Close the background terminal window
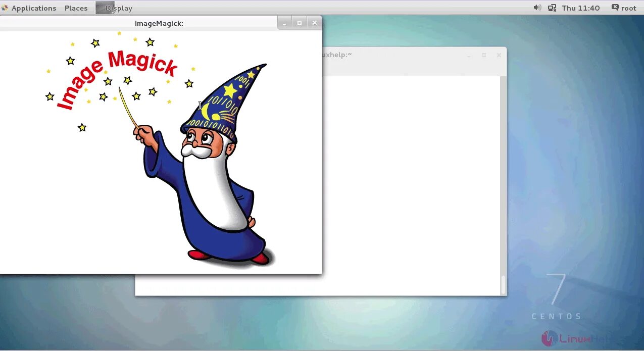The image size is (644, 351). [x=499, y=55]
